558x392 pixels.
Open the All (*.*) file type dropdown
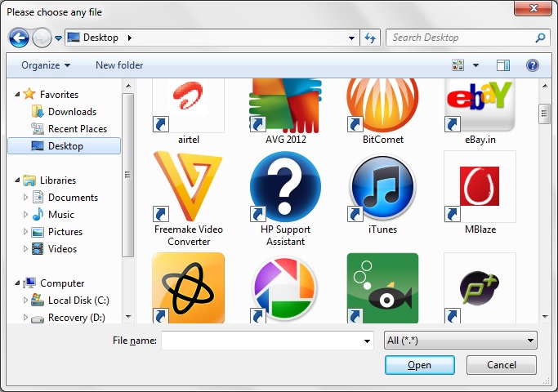click(x=461, y=341)
